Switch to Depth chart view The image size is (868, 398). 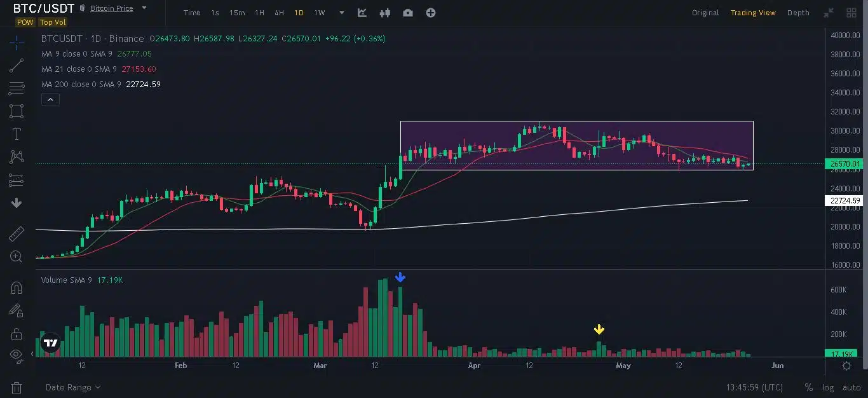(798, 13)
